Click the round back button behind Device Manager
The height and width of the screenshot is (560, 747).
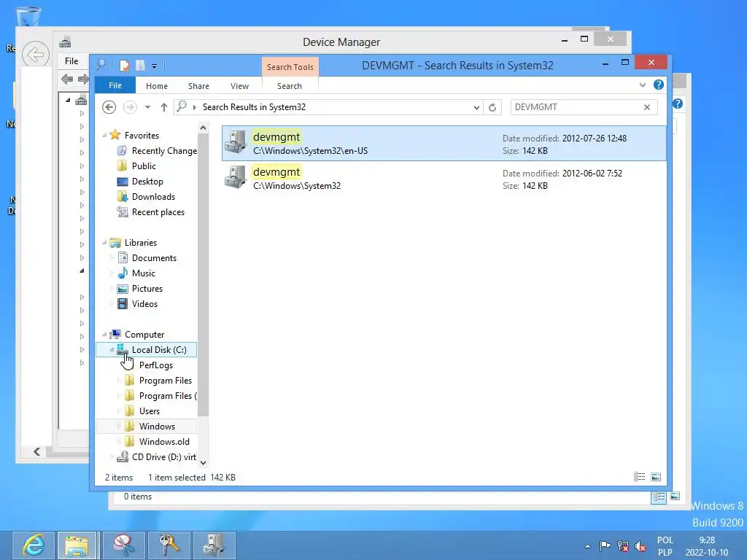coord(35,55)
